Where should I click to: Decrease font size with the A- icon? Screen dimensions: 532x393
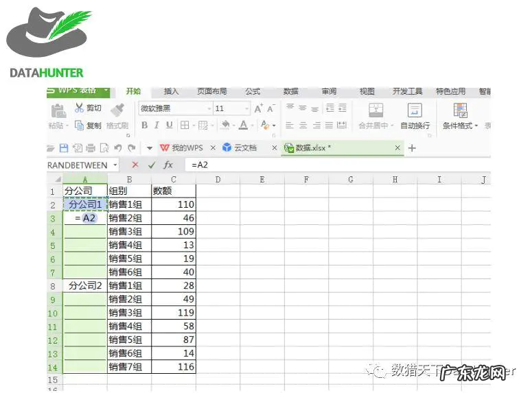(270, 108)
